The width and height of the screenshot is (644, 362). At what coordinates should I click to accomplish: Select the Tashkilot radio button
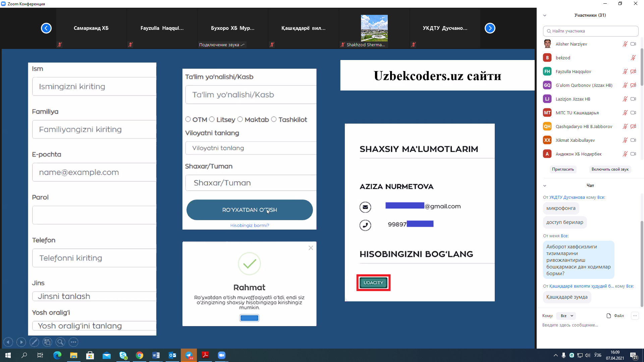[x=274, y=119]
